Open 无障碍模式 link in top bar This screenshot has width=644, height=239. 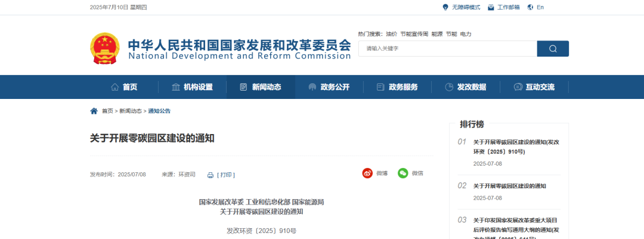click(x=466, y=7)
